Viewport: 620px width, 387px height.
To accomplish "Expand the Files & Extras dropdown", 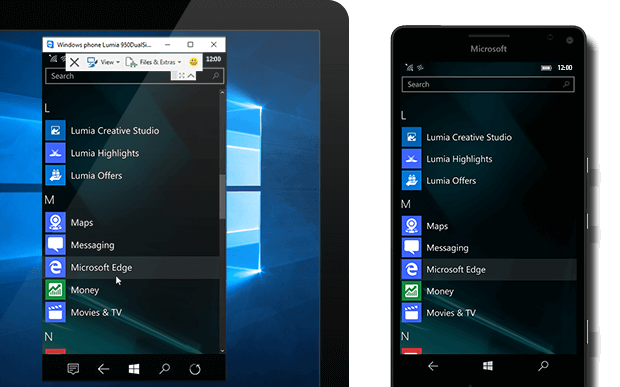I will (153, 62).
